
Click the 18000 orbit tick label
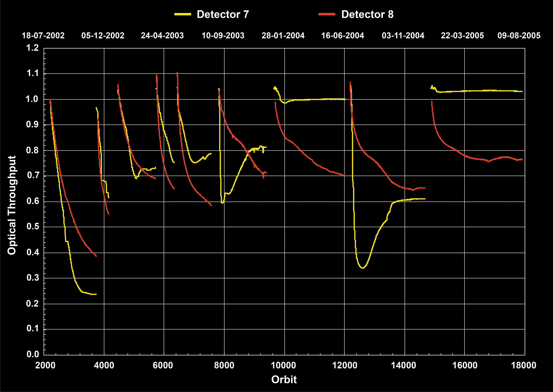coord(524,365)
